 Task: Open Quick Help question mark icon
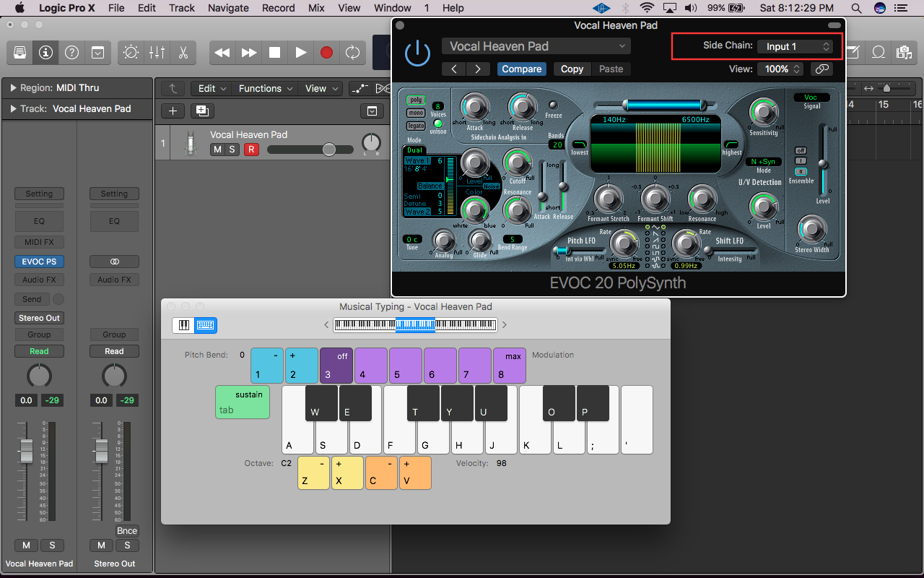(71, 52)
